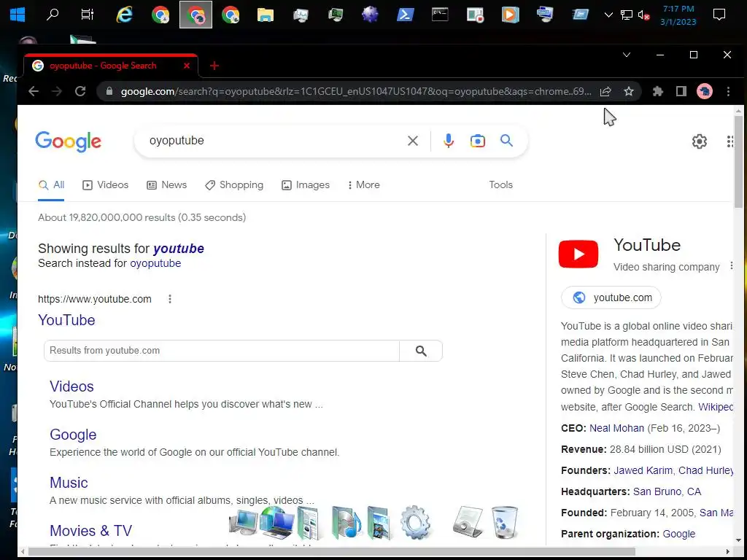Open File Explorer from the taskbar
The image size is (747, 560).
(x=266, y=15)
